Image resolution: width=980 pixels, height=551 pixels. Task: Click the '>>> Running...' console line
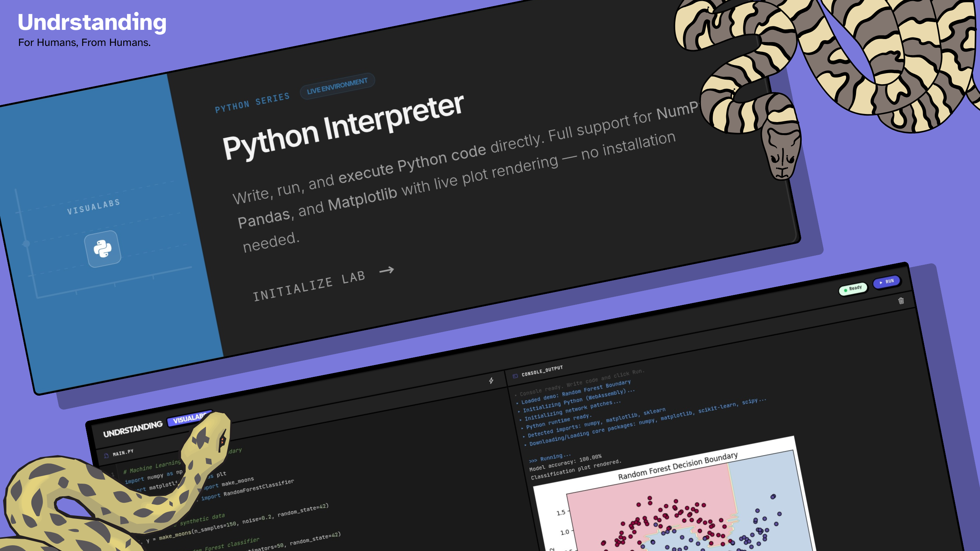pos(550,458)
